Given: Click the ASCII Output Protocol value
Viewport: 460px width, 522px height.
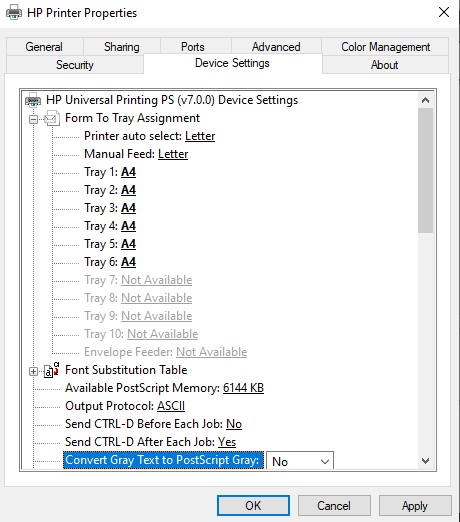Looking at the screenshot, I should click(x=171, y=406).
